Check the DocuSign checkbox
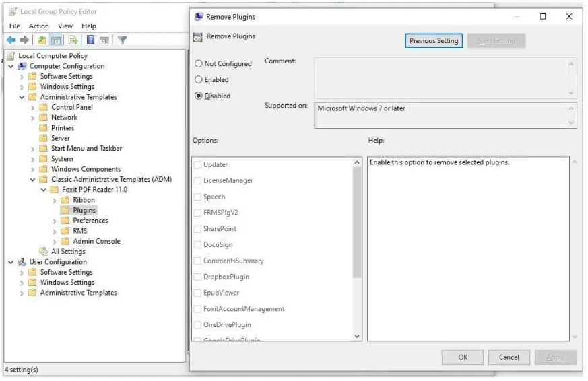588x381 pixels. pyautogui.click(x=197, y=246)
